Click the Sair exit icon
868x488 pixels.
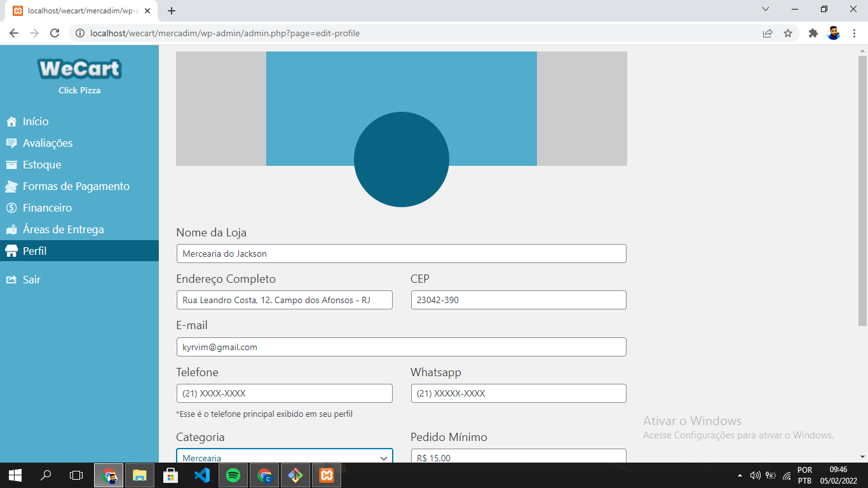(x=10, y=280)
